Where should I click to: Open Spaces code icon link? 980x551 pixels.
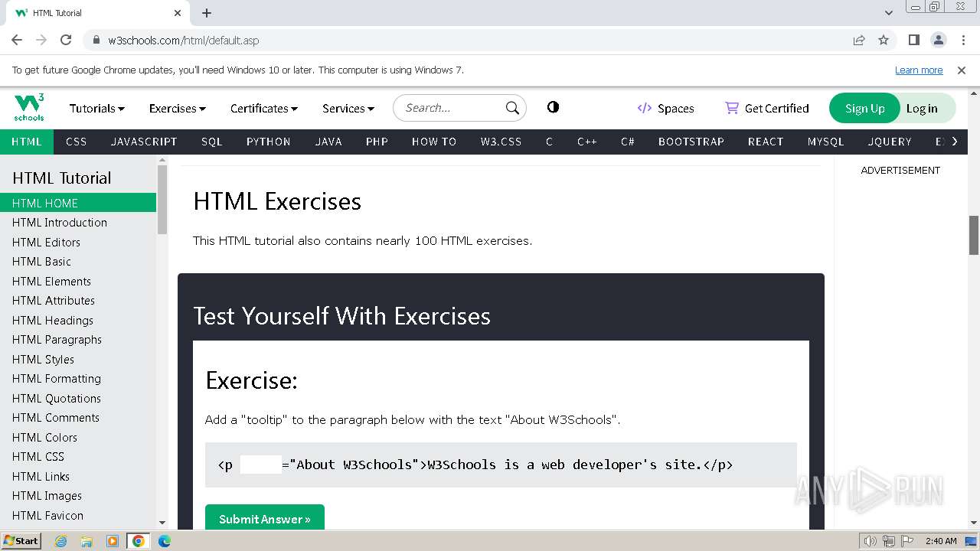tap(645, 108)
